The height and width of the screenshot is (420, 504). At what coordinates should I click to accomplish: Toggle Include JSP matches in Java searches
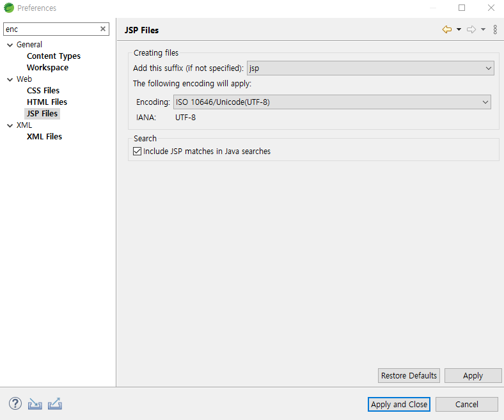click(138, 151)
